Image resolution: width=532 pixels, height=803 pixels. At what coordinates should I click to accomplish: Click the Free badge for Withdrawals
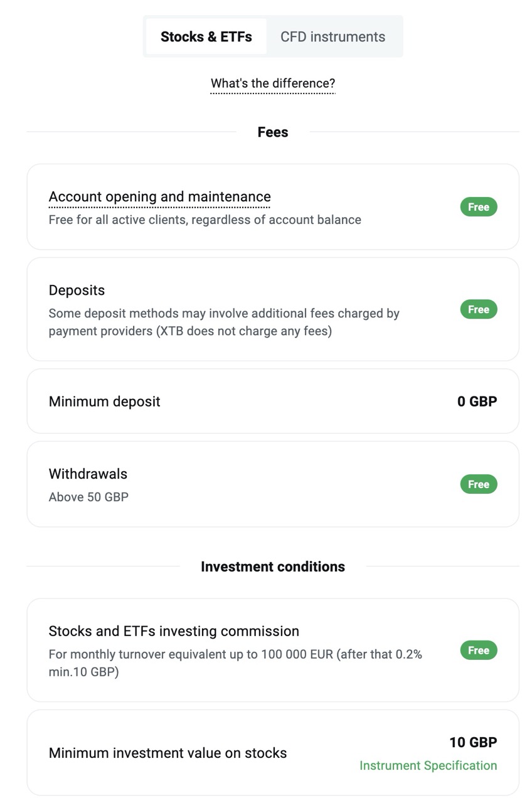[479, 484]
